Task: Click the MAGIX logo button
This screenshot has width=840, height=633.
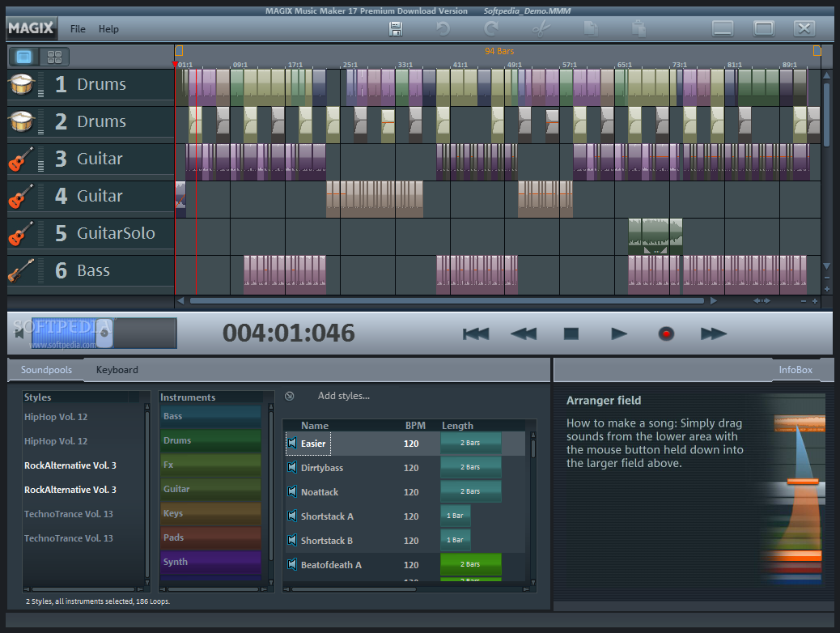Action: tap(31, 28)
